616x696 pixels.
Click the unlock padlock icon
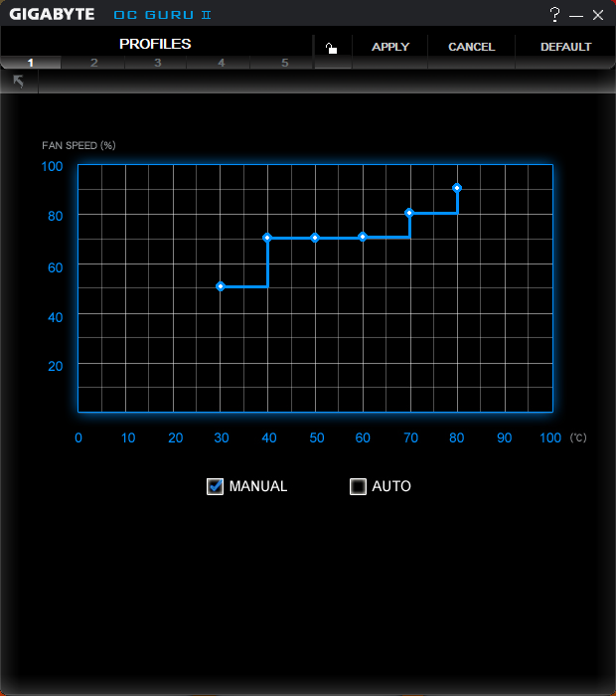331,48
